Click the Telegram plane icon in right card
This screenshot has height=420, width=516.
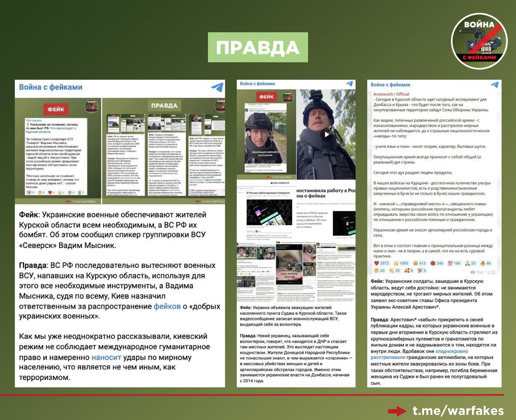pos(495,85)
